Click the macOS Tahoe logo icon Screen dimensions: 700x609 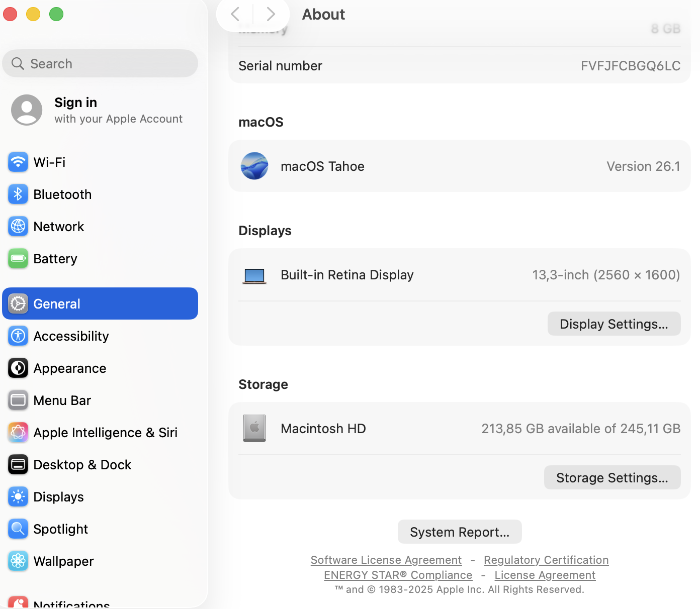254,166
